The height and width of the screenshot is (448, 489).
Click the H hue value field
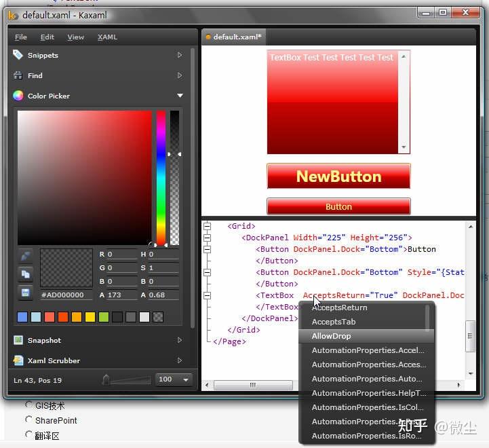163,254
